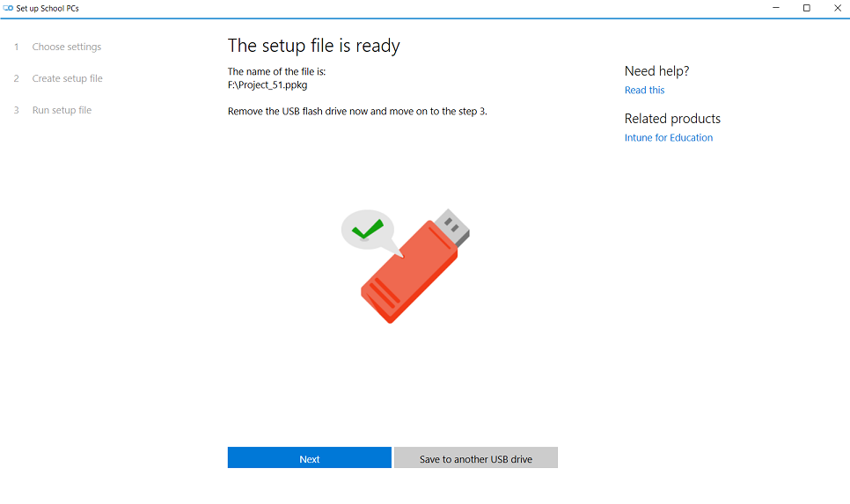This screenshot has width=850, height=504.
Task: Click the Next button
Action: [x=310, y=458]
